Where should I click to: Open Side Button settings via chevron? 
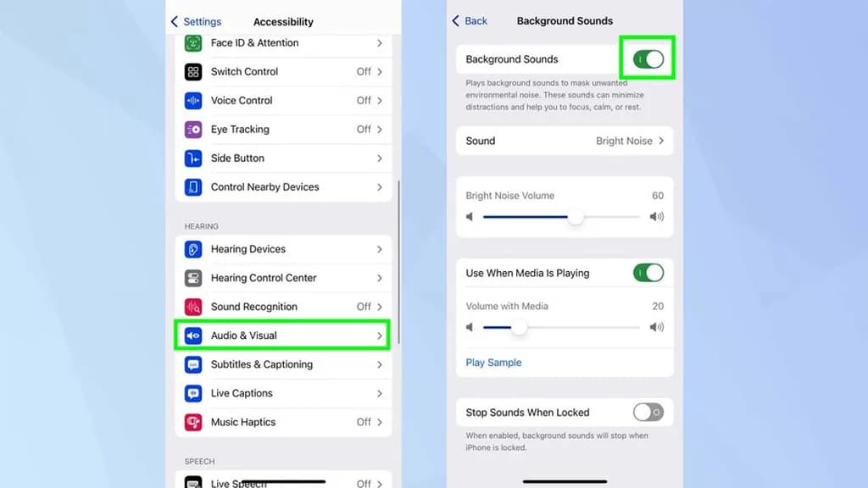coord(379,158)
